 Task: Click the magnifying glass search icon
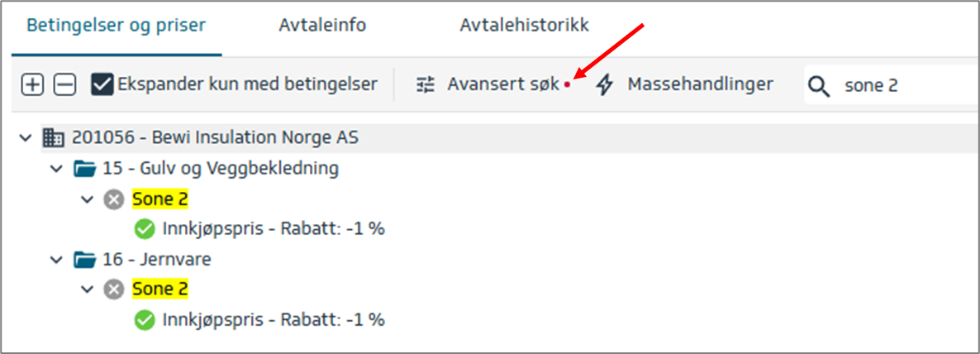819,86
